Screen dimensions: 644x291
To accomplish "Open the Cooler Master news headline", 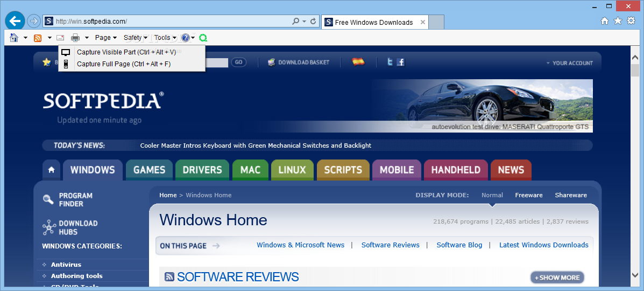I will 256,145.
